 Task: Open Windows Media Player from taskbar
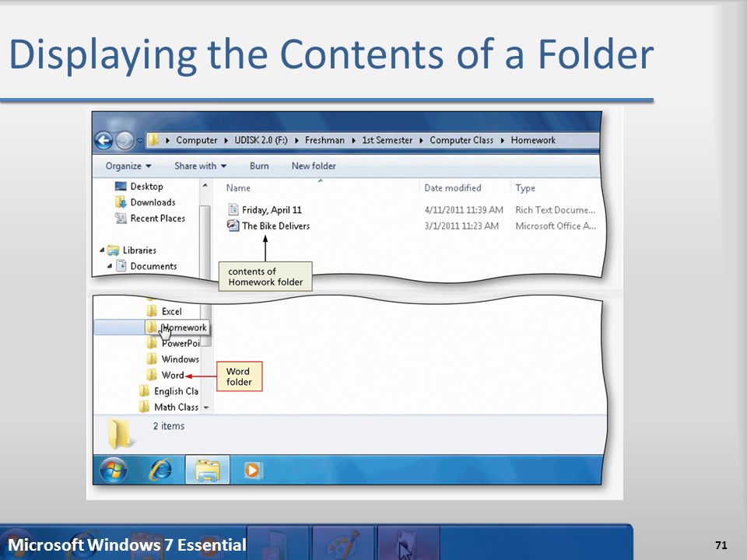(252, 471)
